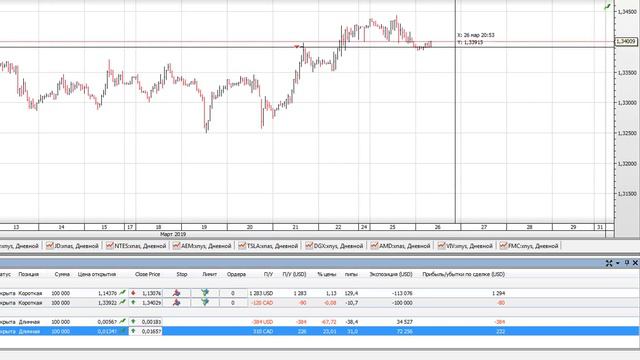The height and width of the screenshot is (360, 640).
Task: Click the Stop icon in the 1,14376 position row
Action: point(176,293)
